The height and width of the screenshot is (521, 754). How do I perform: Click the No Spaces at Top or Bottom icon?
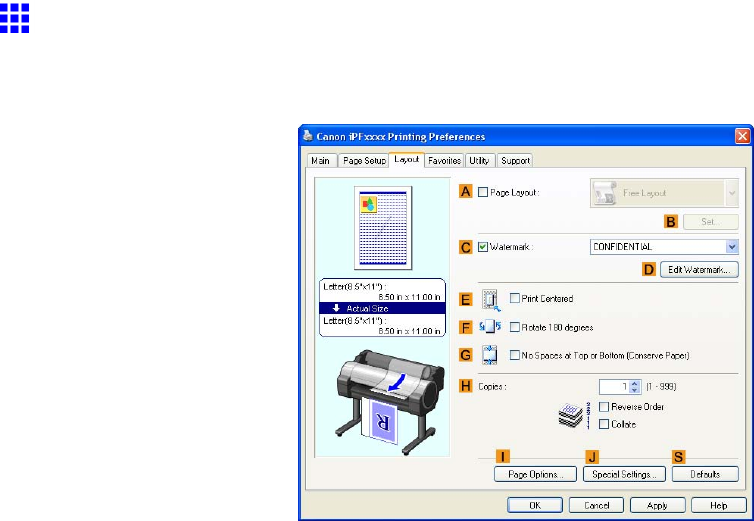(490, 355)
